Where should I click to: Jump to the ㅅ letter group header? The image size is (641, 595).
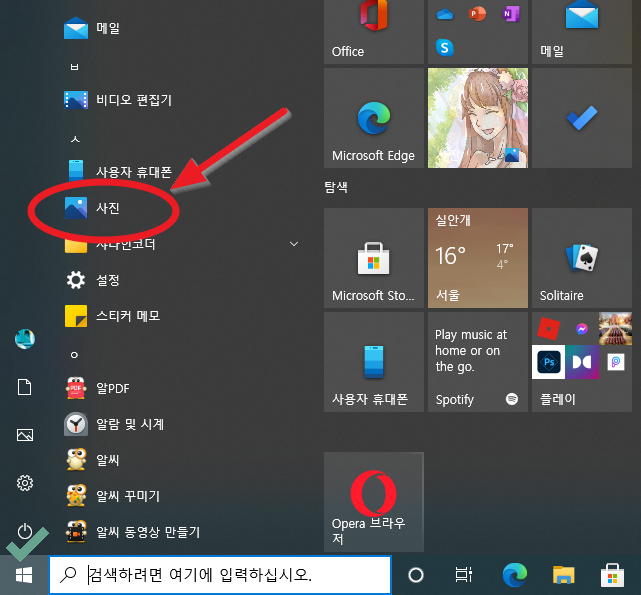click(75, 139)
